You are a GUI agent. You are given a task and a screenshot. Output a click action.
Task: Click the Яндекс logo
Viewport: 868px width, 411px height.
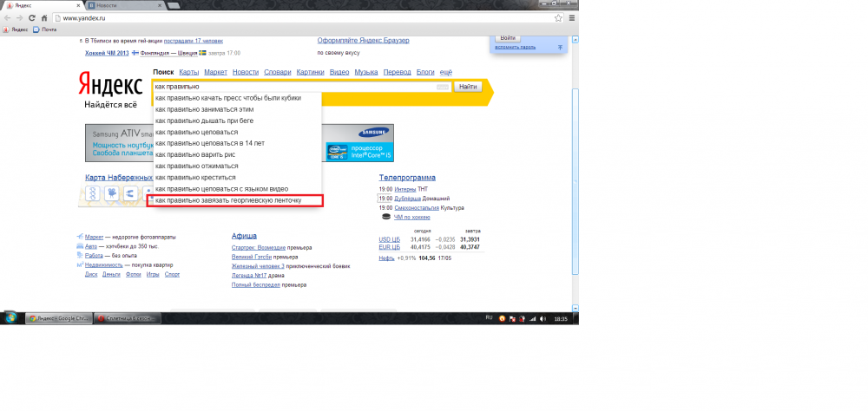tap(110, 85)
